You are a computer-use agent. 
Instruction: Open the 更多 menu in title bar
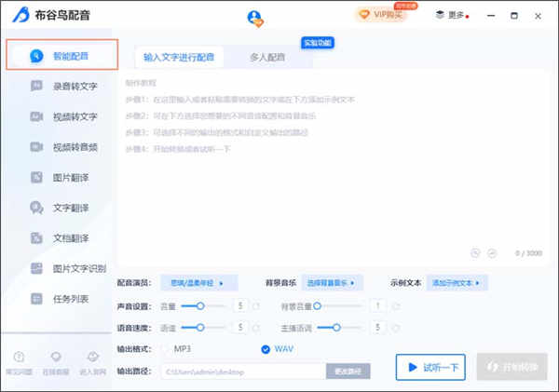[x=452, y=15]
